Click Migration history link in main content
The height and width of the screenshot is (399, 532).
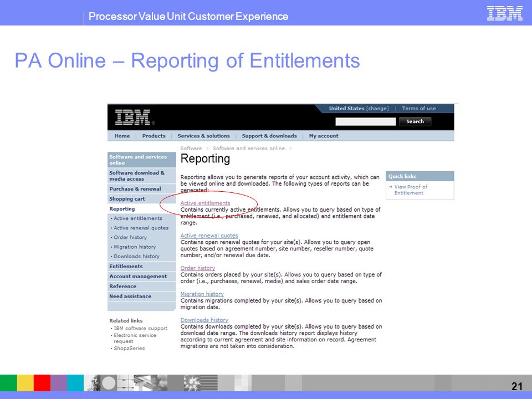(x=202, y=294)
